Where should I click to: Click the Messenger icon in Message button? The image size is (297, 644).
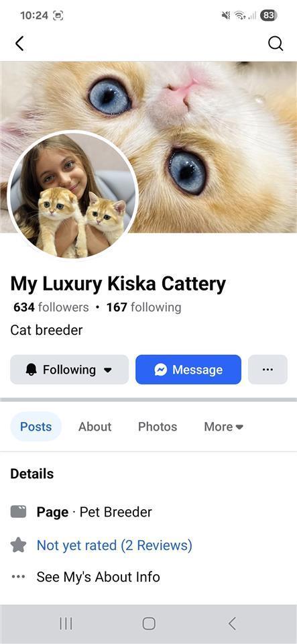[x=160, y=370]
